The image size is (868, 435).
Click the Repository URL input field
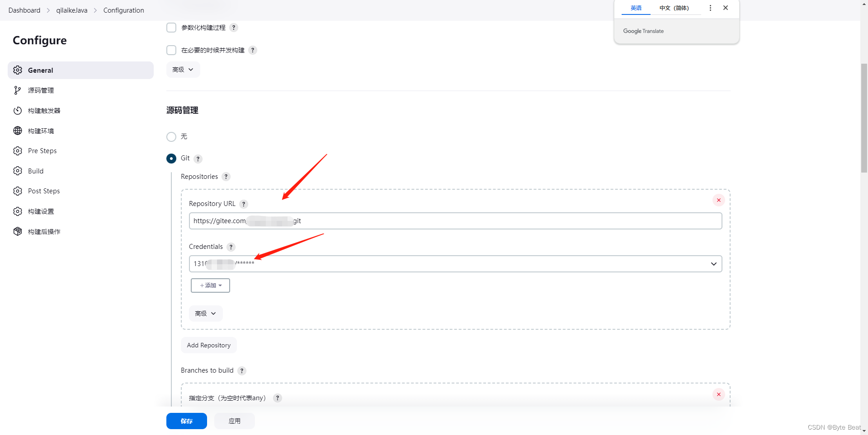[x=455, y=221]
